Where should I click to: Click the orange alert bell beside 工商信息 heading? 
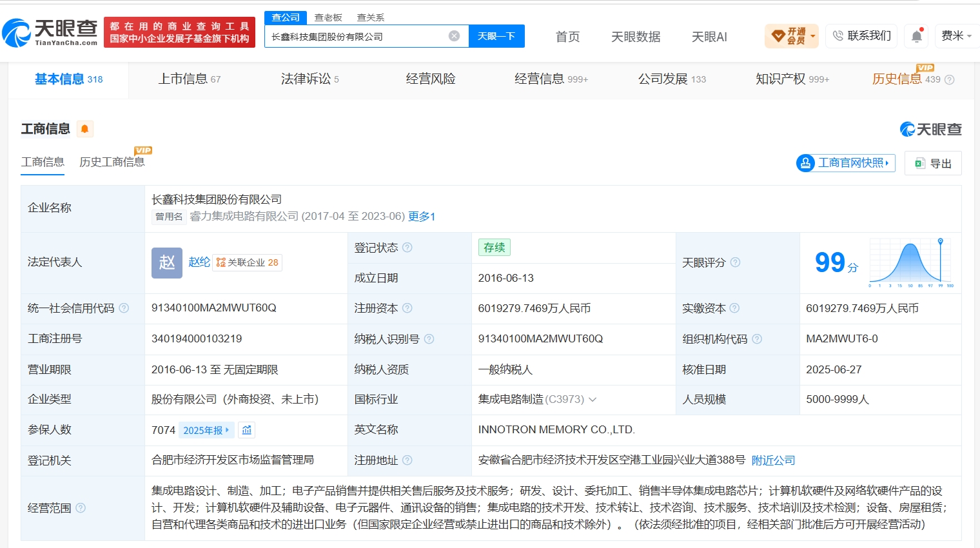[x=84, y=129]
